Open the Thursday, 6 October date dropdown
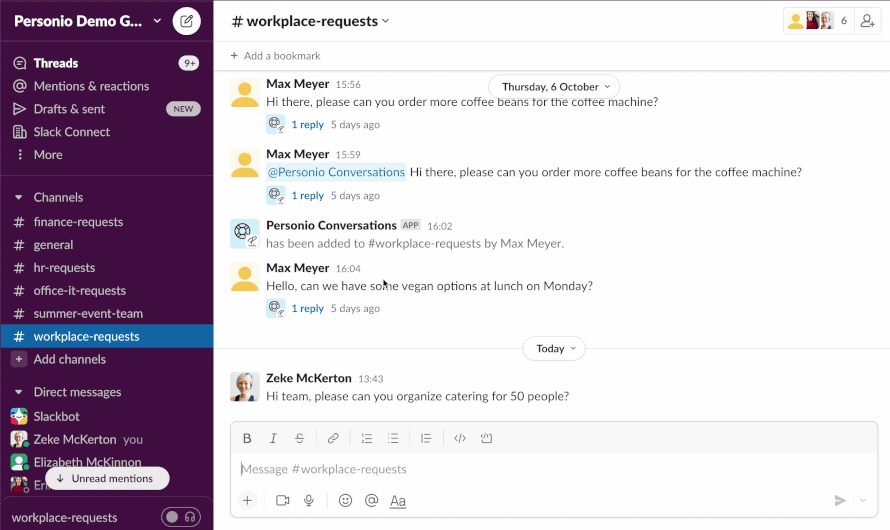Image resolution: width=890 pixels, height=530 pixels. [554, 87]
